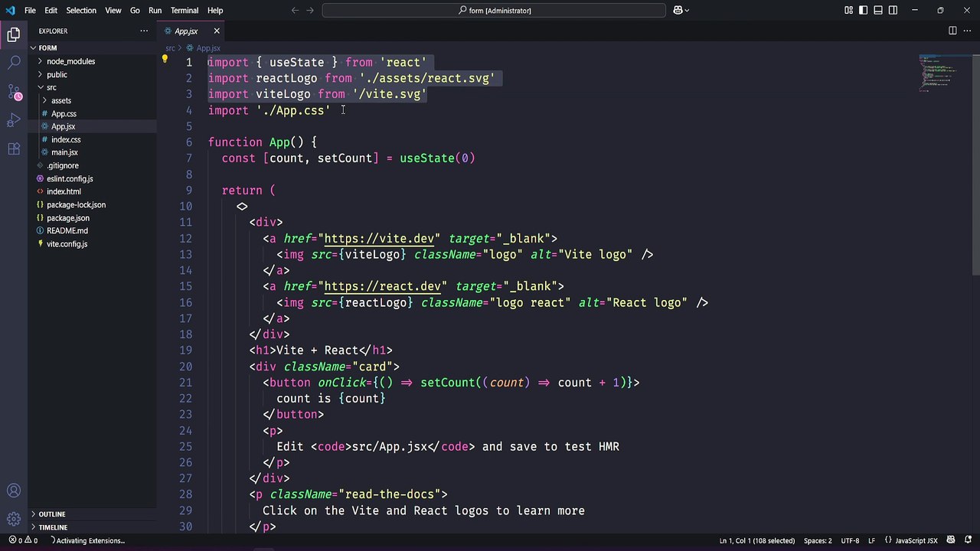
Task: Open the Manage gear menu
Action: click(14, 520)
